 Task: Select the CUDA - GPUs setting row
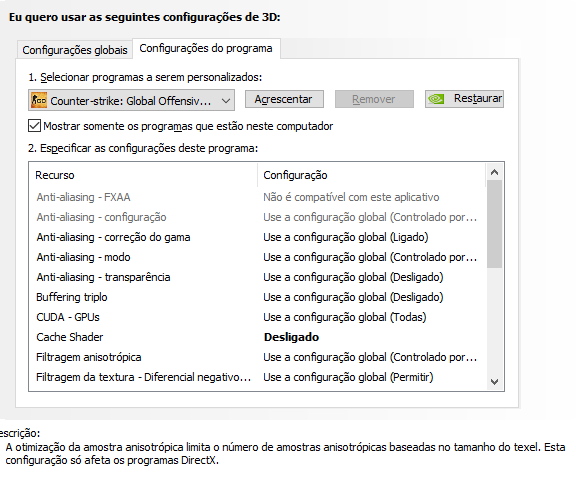257,317
